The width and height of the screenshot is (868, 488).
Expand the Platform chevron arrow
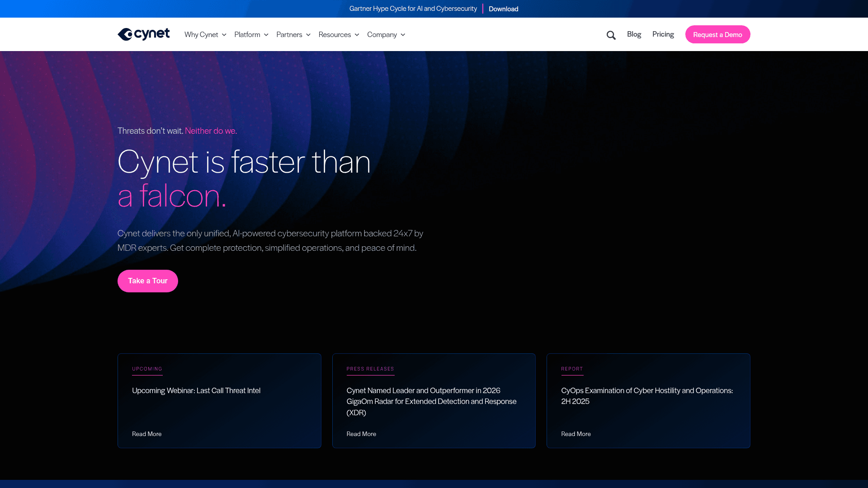266,35
